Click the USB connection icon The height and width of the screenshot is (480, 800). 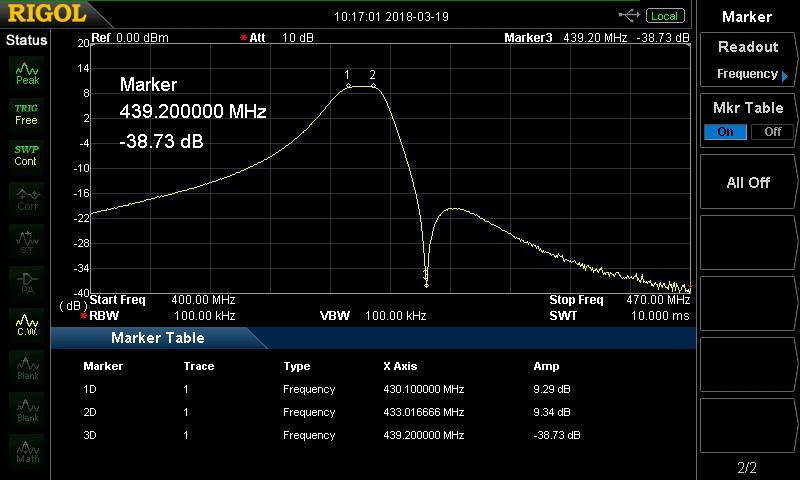tap(629, 15)
